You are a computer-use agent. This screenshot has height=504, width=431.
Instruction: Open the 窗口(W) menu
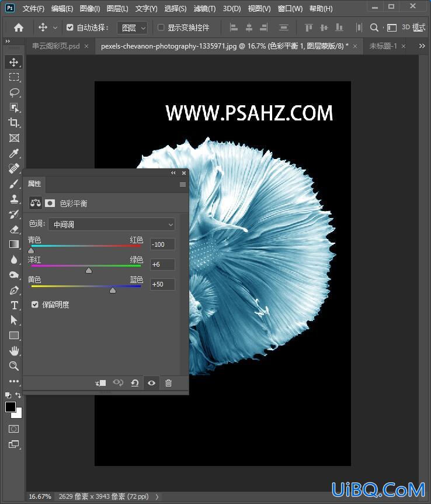290,9
